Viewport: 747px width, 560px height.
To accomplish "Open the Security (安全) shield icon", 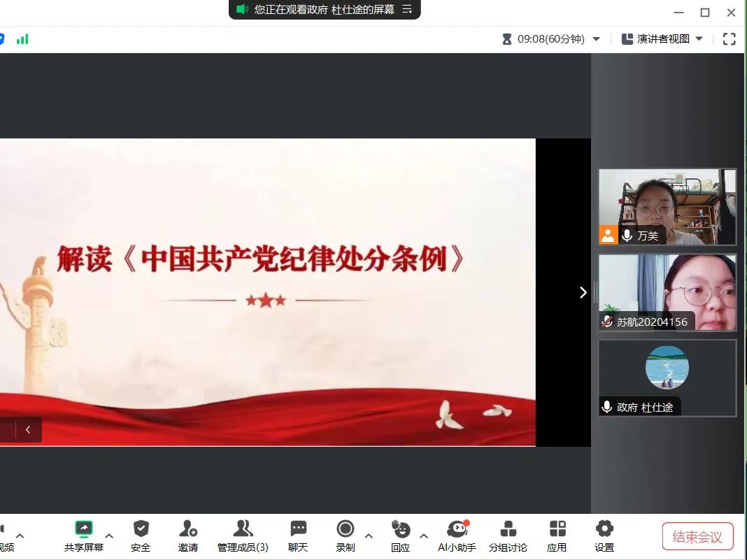I will click(x=141, y=529).
